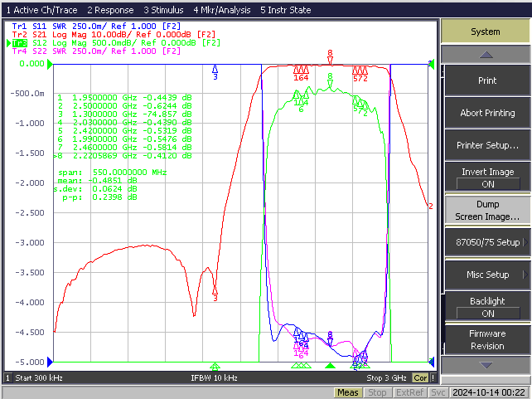
Task: Click Dump Screen Image softkey
Action: (x=487, y=210)
